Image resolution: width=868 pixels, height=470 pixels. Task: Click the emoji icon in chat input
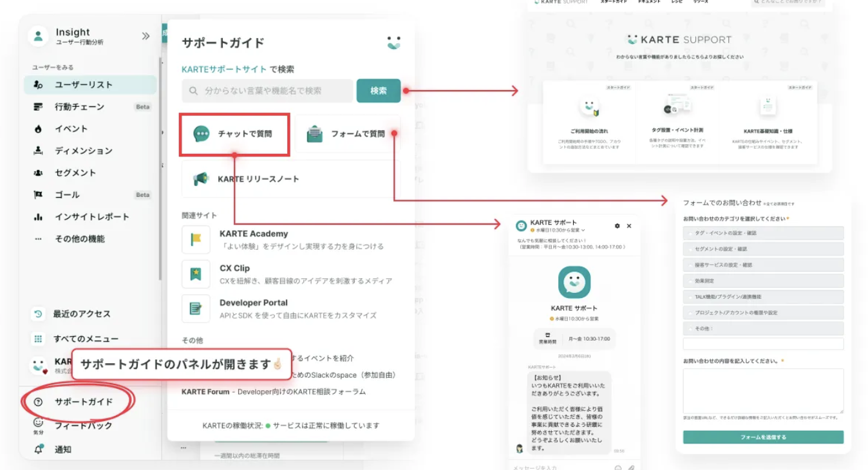coord(618,467)
